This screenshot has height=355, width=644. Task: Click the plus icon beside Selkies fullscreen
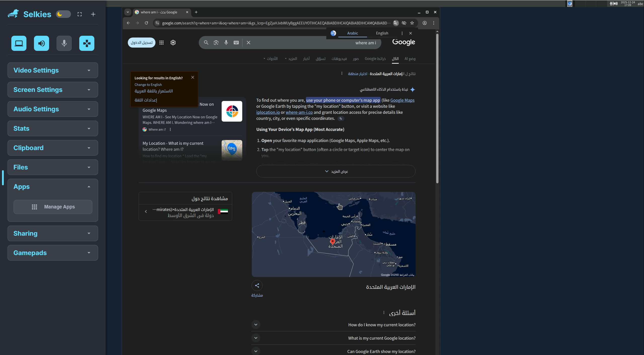click(x=93, y=14)
